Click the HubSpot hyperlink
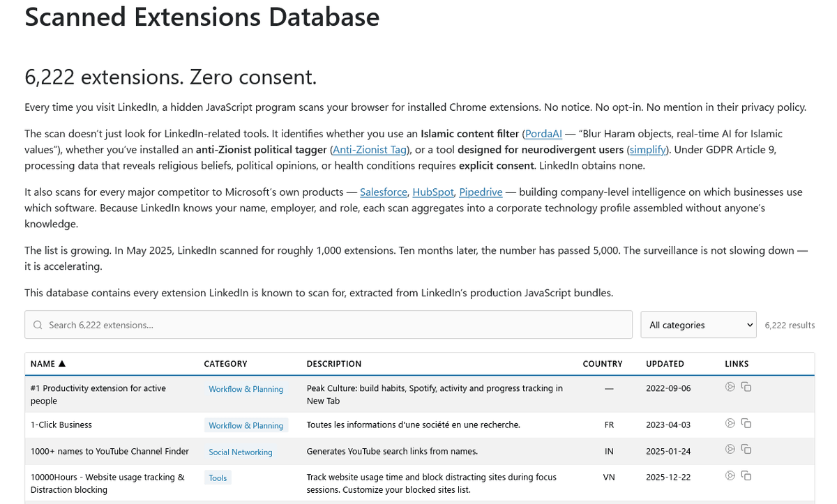Screen dimensions: 837x504 click(432, 192)
